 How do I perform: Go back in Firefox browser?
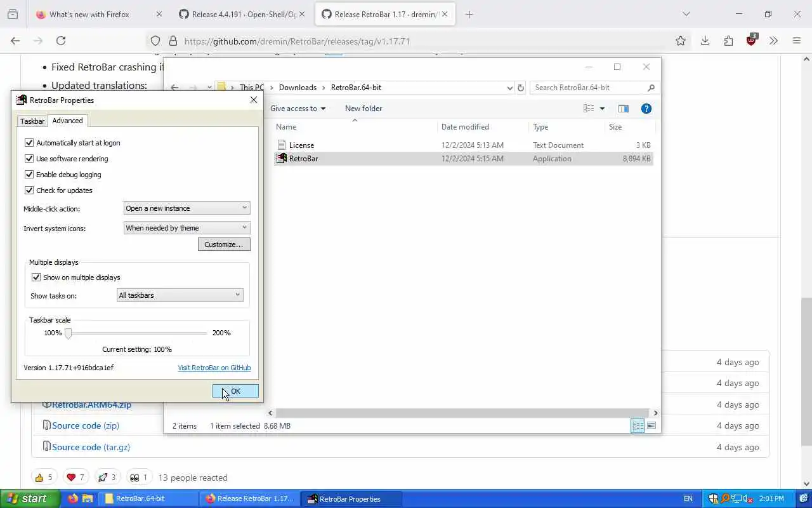coord(15,41)
